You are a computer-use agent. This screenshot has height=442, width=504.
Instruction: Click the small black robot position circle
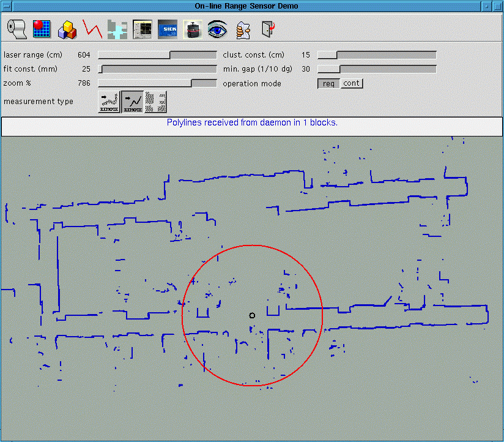point(252,315)
